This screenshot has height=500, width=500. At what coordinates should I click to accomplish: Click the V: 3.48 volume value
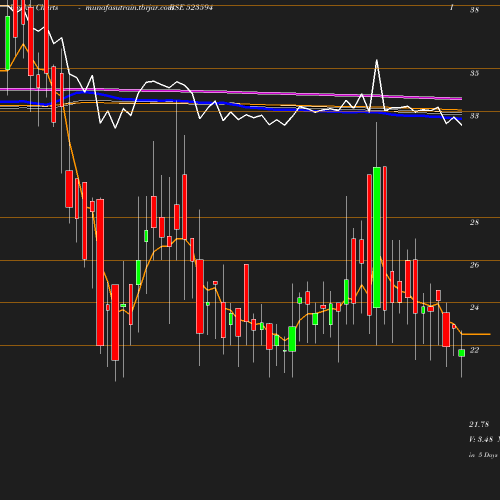[481, 439]
